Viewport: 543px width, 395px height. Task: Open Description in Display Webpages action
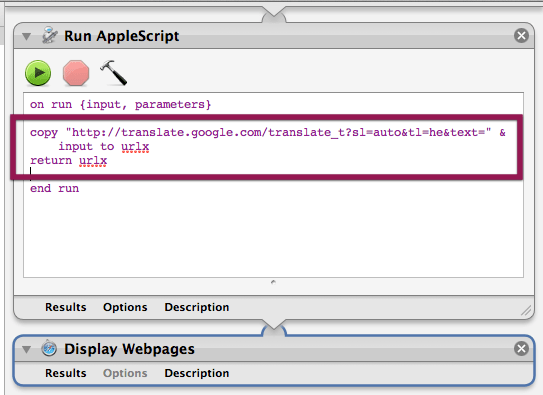(197, 373)
